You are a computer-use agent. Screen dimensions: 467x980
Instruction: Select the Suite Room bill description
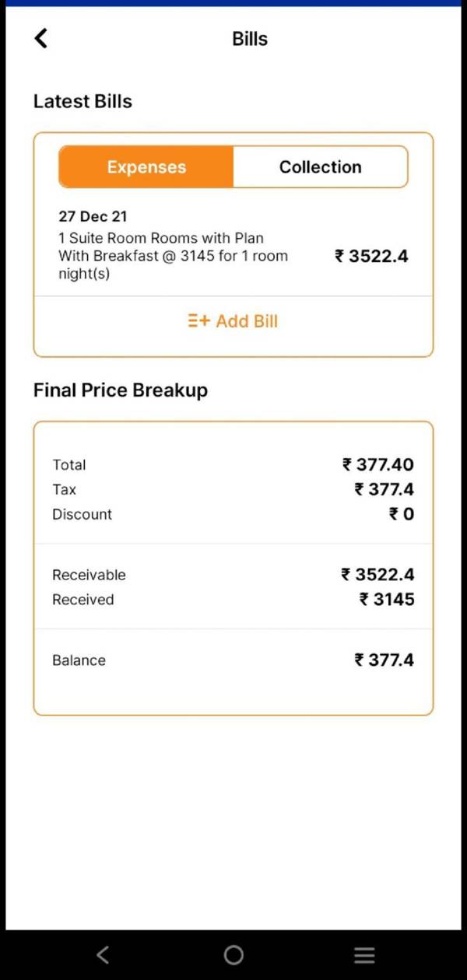coord(173,256)
